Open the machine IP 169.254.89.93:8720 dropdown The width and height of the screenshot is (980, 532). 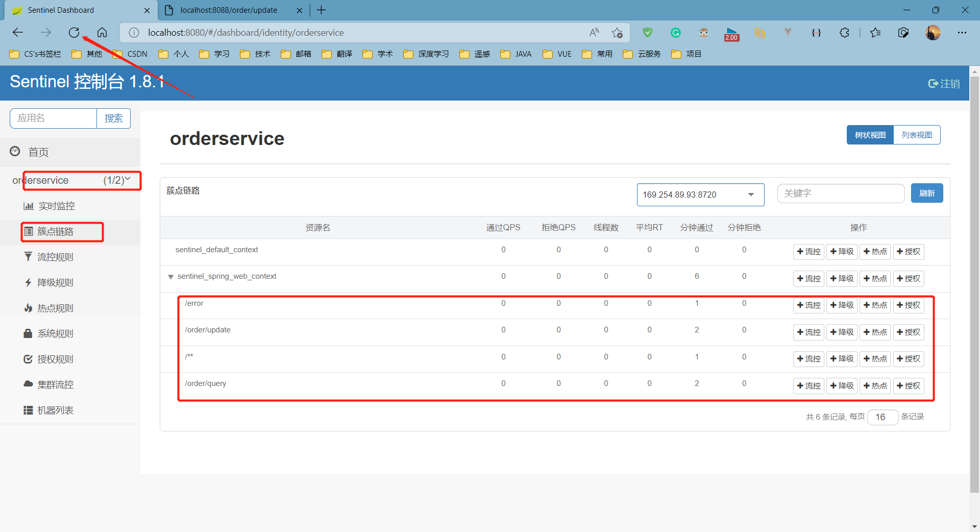click(x=700, y=195)
